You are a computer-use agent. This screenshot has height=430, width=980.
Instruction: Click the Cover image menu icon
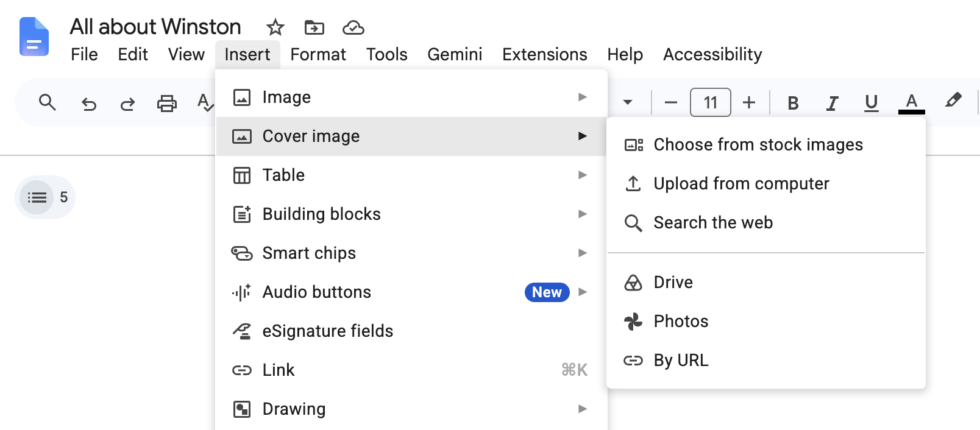click(242, 136)
